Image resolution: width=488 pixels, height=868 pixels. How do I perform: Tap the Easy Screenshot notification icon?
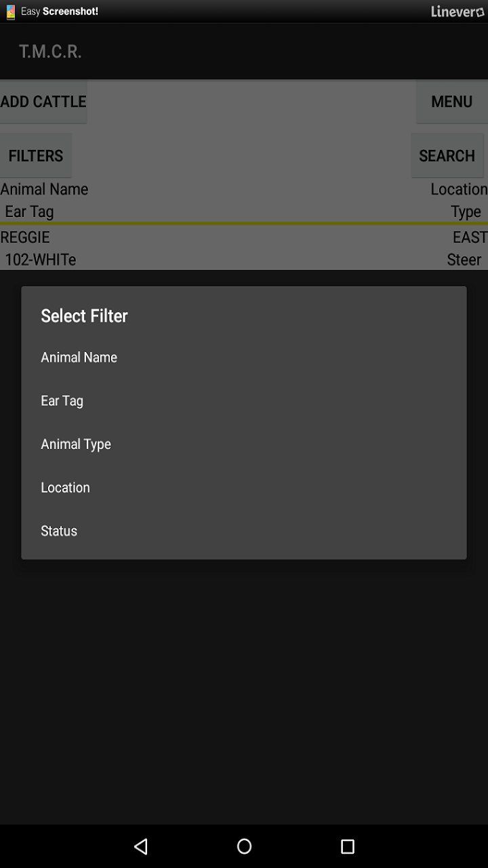[10, 12]
